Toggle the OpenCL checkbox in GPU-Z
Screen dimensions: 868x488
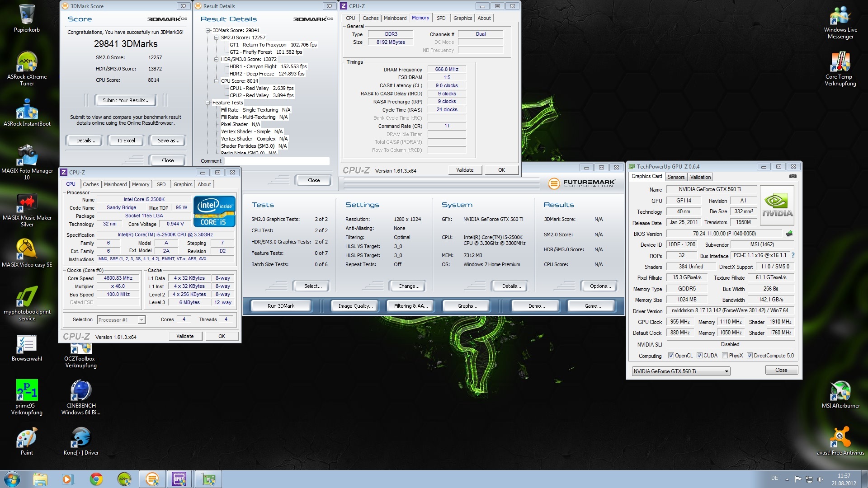coord(671,356)
